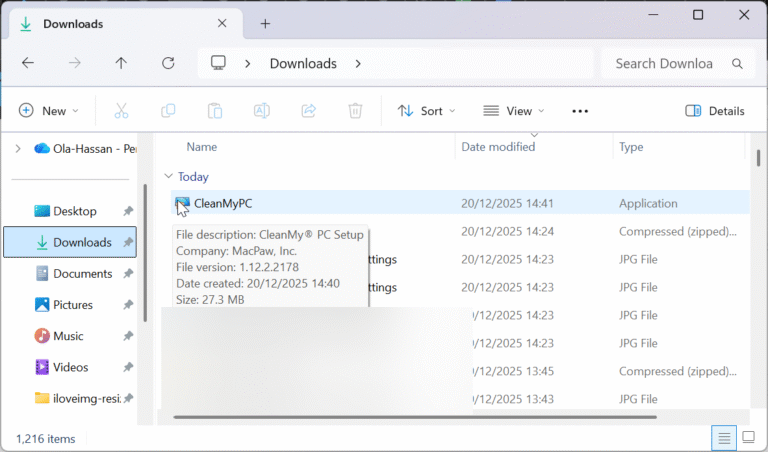This screenshot has width=768, height=452.
Task: Click the horizontal scrollbar in file list
Action: (415, 417)
